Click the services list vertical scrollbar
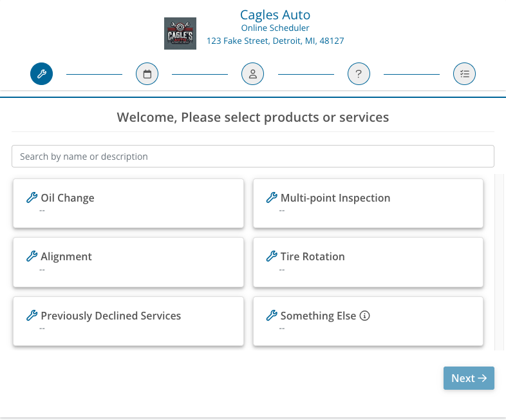 499,262
